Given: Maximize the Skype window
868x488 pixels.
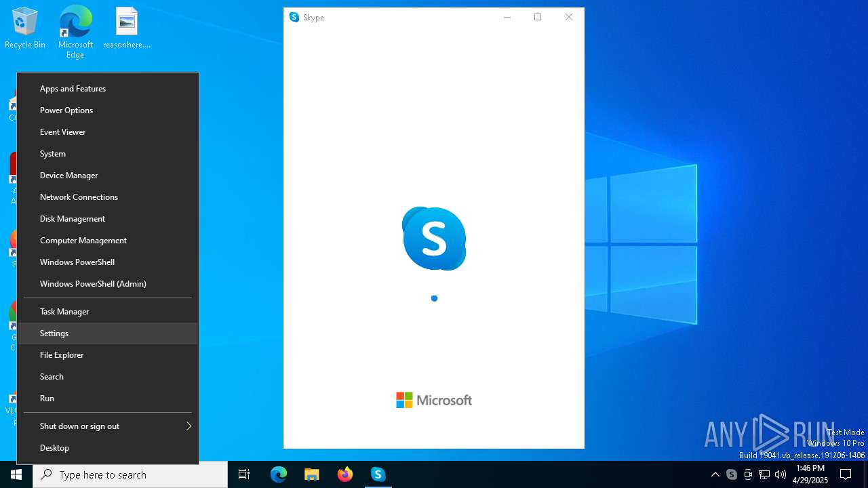Looking at the screenshot, I should (538, 17).
